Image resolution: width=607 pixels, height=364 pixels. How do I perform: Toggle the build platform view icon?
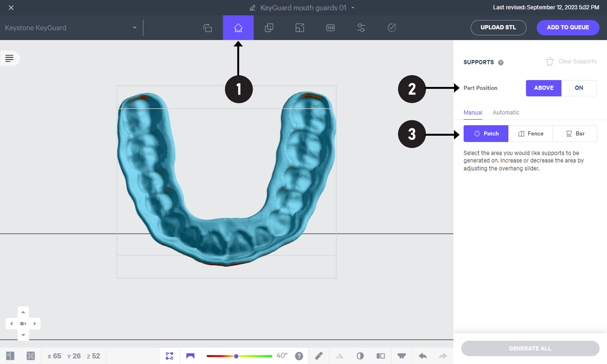[x=401, y=356]
